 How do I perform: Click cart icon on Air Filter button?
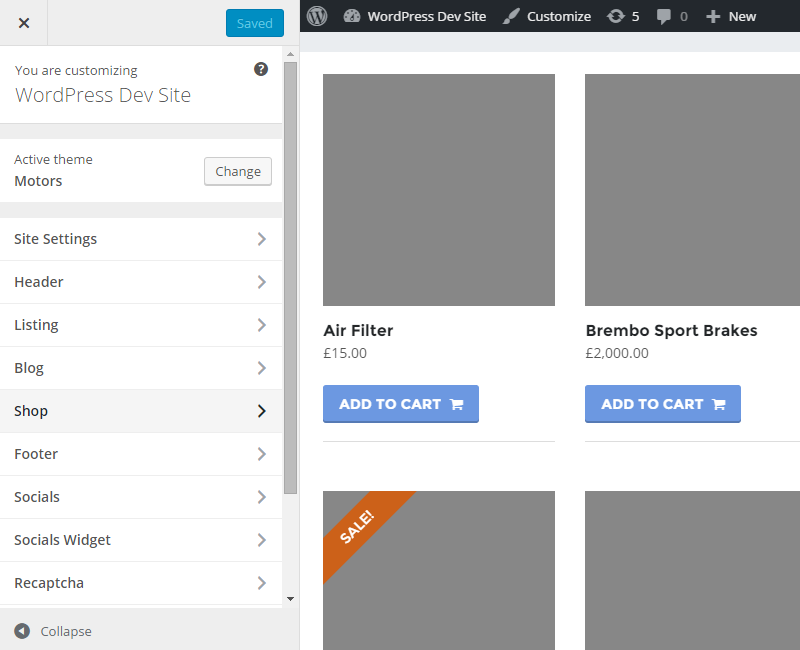coord(457,405)
